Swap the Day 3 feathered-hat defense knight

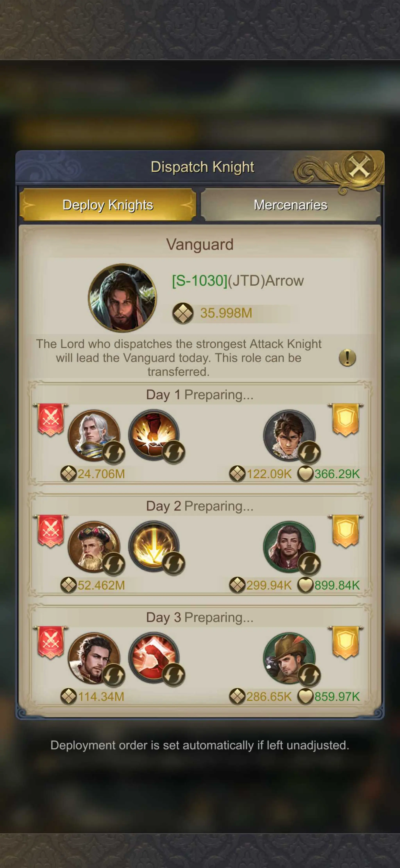[x=309, y=675]
